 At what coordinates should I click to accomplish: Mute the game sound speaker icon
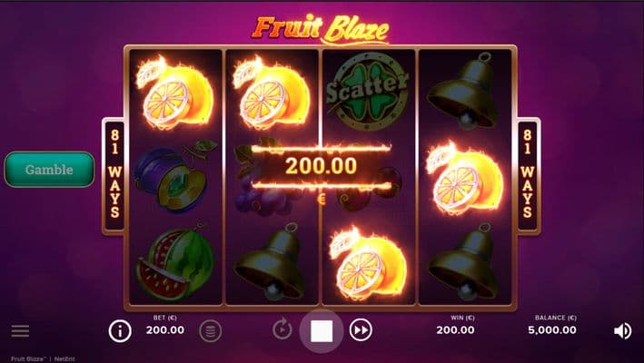pos(622,330)
